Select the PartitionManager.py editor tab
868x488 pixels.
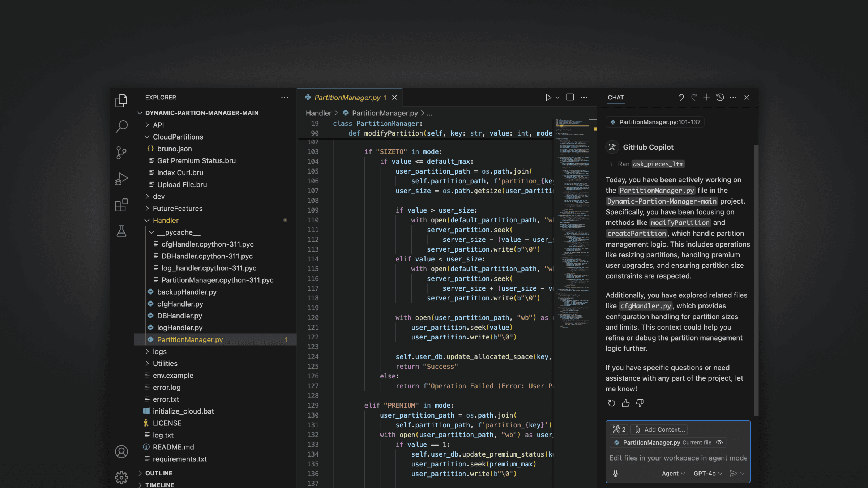click(x=347, y=98)
